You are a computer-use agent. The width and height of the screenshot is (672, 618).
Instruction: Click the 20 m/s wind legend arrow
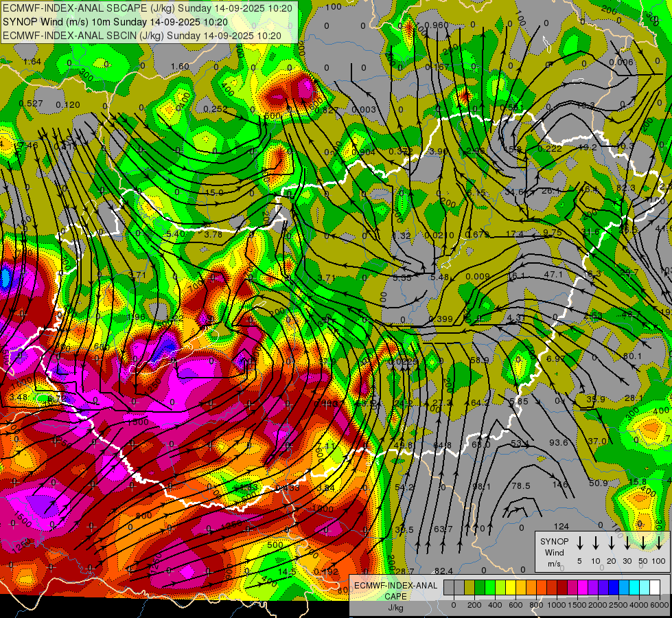tap(611, 542)
